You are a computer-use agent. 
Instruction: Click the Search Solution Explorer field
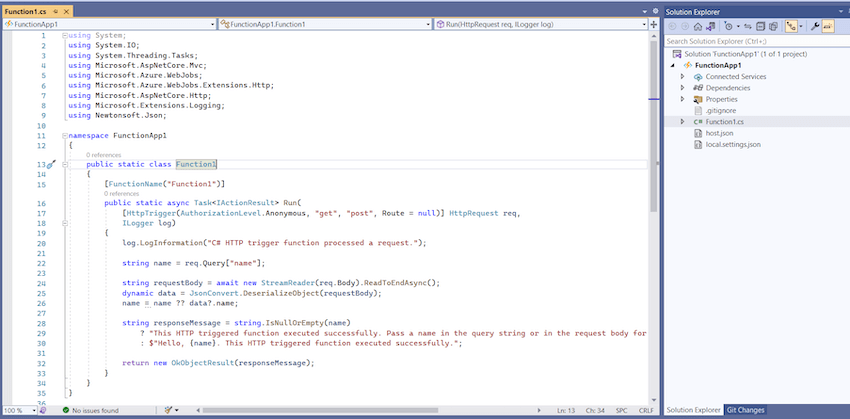point(757,41)
